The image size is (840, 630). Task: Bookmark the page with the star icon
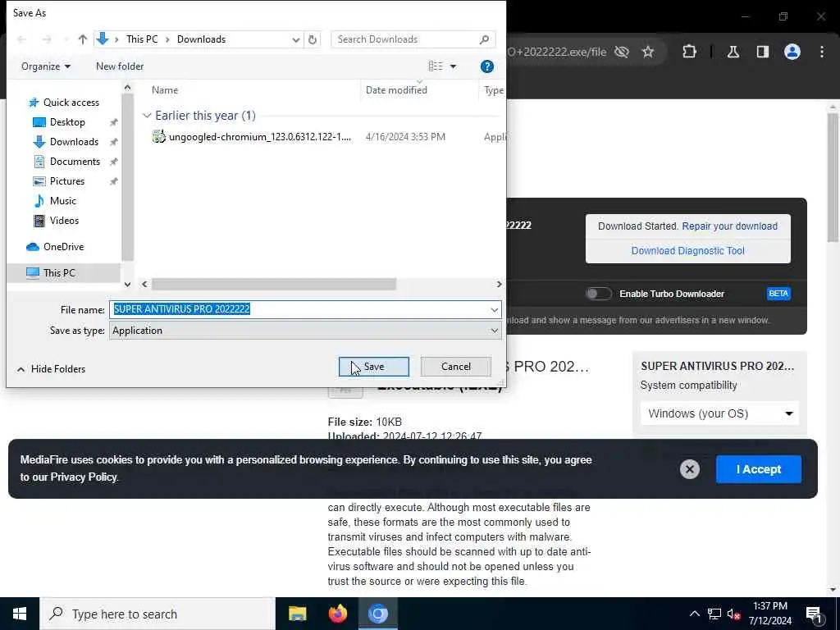pyautogui.click(x=648, y=52)
